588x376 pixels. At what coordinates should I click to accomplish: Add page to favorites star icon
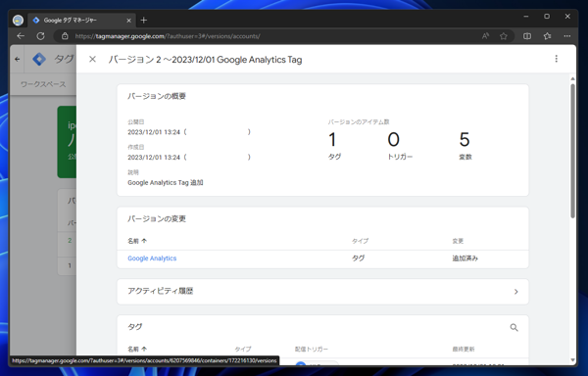click(504, 36)
